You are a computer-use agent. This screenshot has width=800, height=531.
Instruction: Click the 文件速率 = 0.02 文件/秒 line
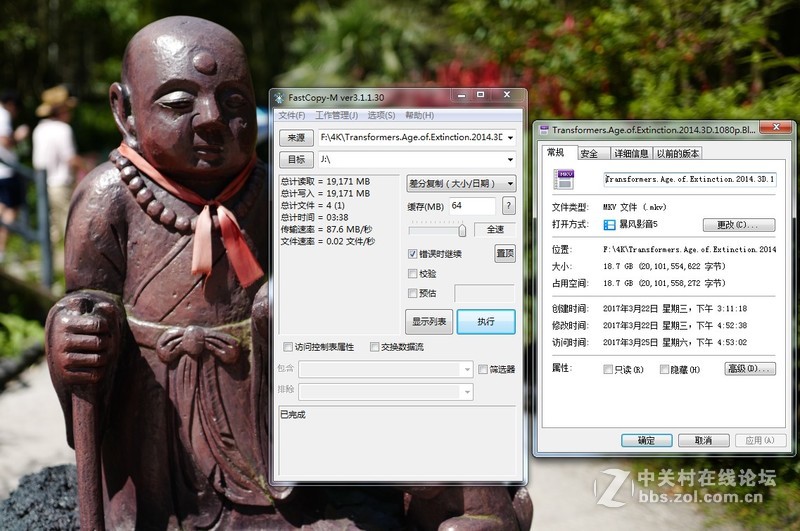[x=328, y=241]
